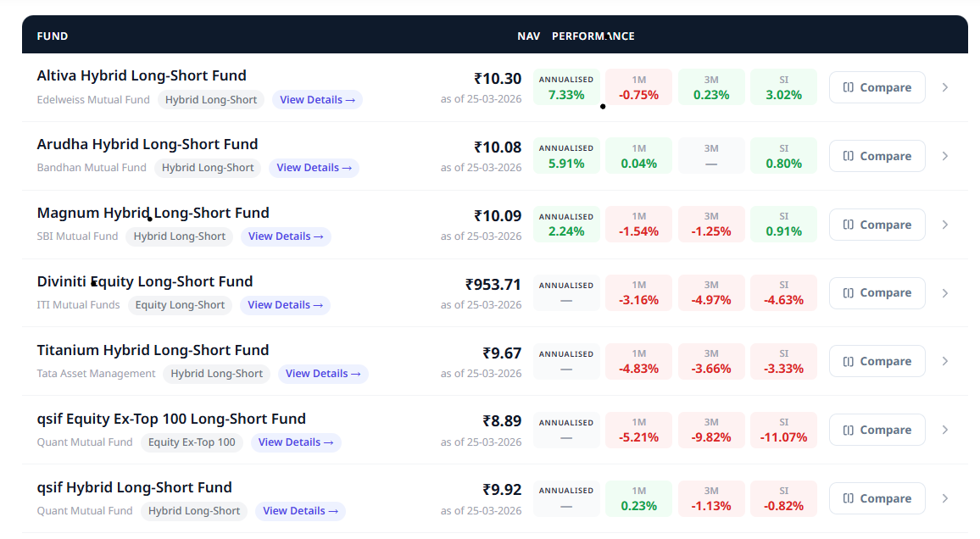Expand qsif Equity Ex-Top 100 row chevron

(945, 431)
